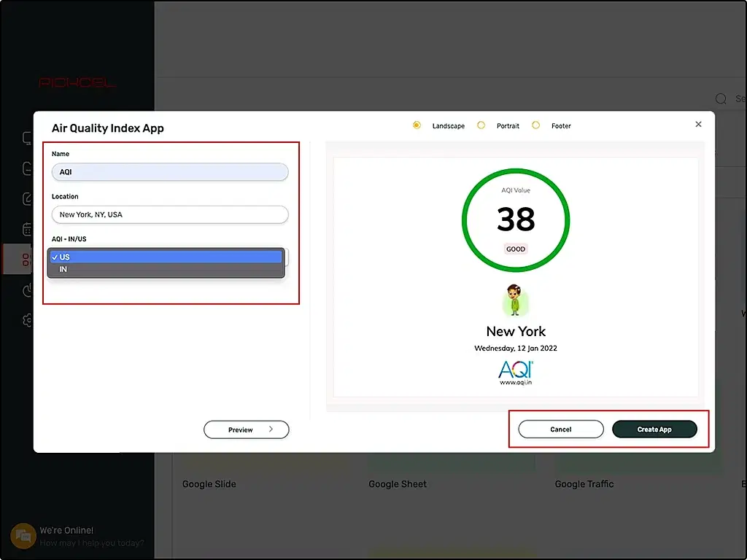Click the Location input showing New York
The image size is (747, 560).
click(x=169, y=214)
